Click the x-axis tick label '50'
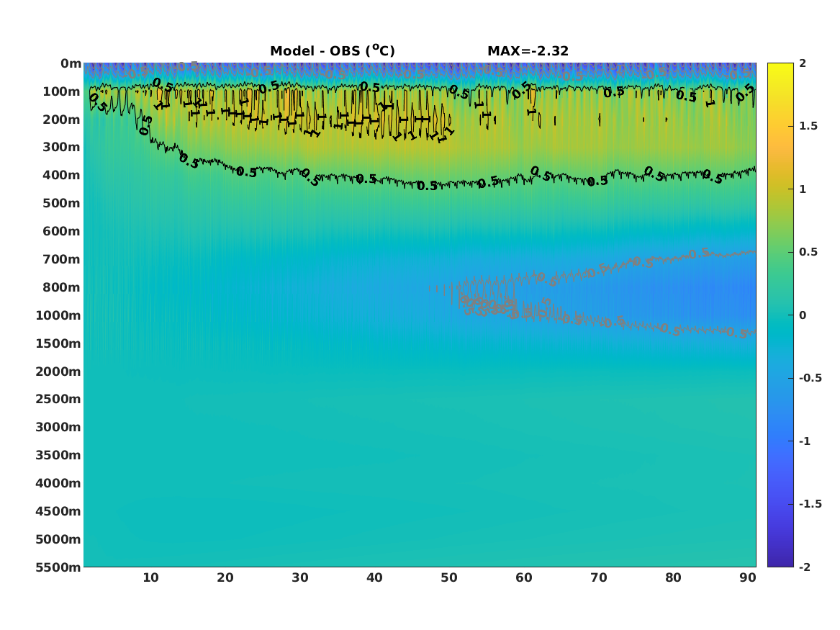The height and width of the screenshot is (630, 840). pyautogui.click(x=449, y=577)
